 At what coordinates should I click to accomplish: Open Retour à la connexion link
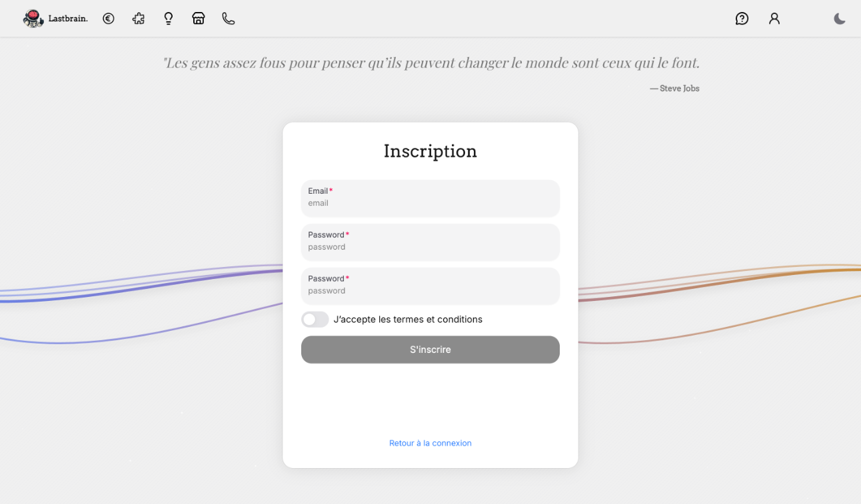click(430, 443)
